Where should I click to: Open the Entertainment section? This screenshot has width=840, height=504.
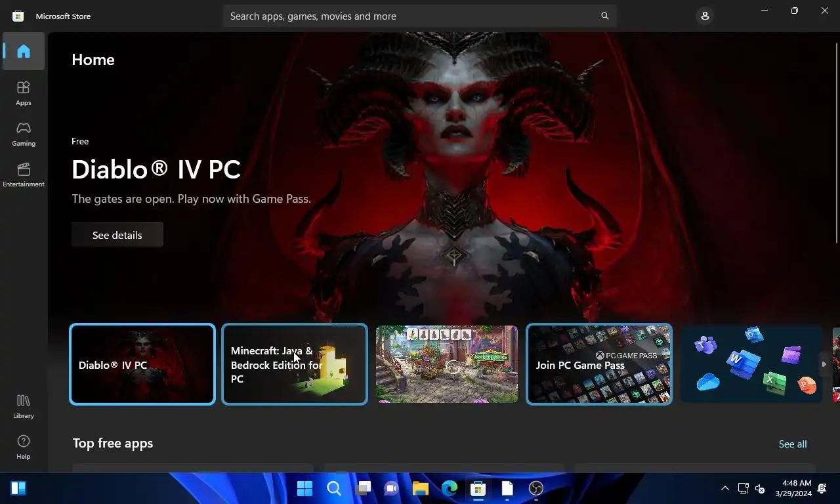pyautogui.click(x=24, y=175)
